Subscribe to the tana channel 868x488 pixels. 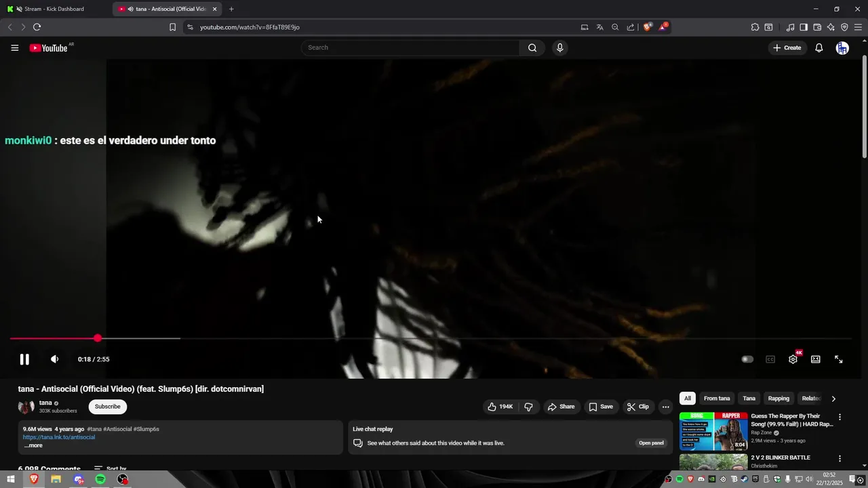click(107, 407)
